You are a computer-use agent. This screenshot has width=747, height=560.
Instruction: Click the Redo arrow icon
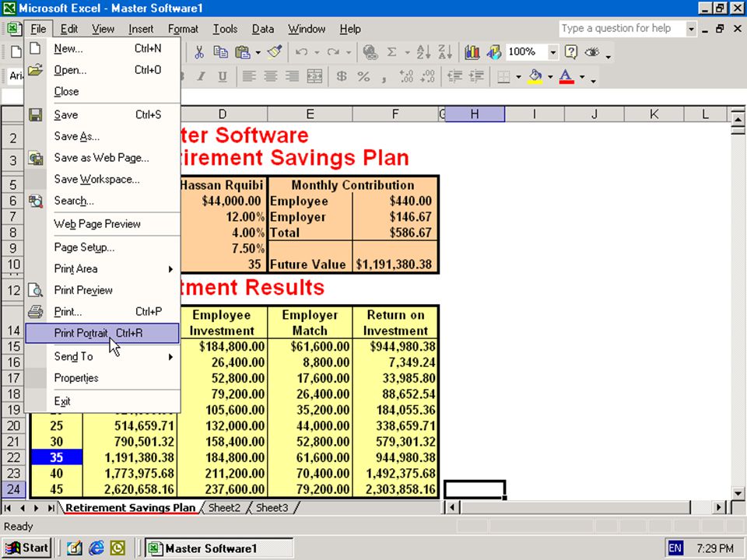click(x=334, y=52)
